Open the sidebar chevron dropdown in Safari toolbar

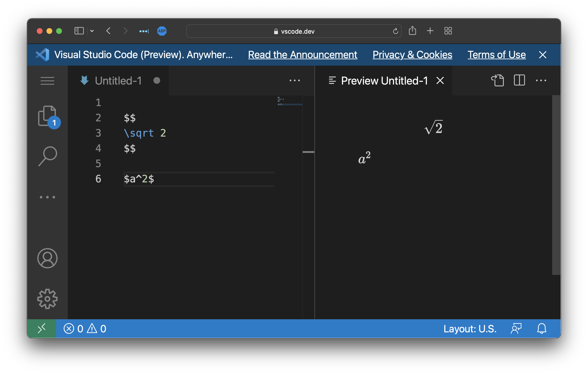coord(92,31)
